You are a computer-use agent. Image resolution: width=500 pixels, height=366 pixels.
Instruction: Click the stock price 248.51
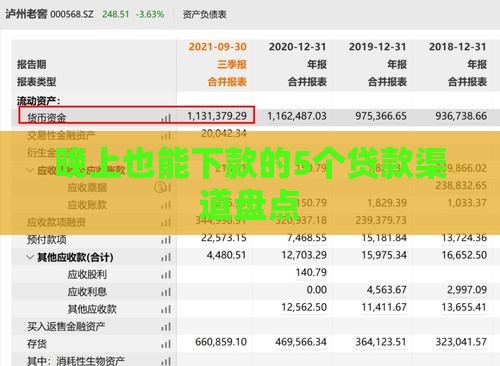pyautogui.click(x=115, y=14)
